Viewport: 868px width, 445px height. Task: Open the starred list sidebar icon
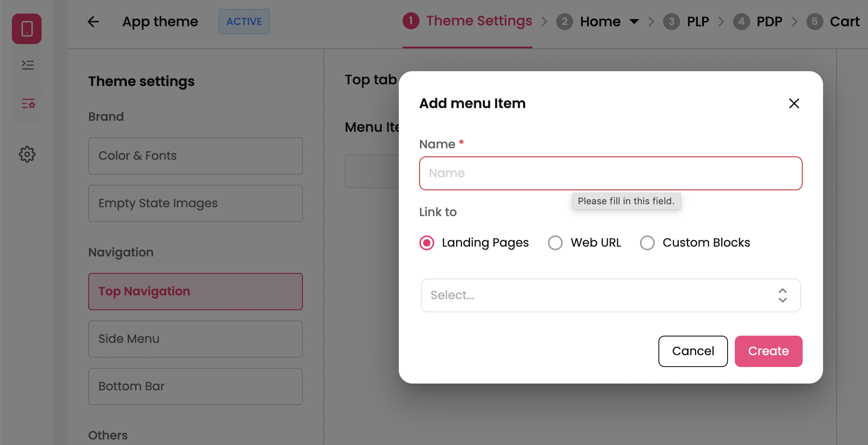point(28,103)
